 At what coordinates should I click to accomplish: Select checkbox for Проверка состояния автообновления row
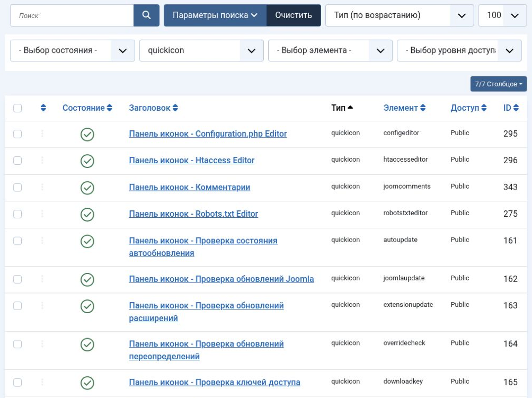click(x=17, y=241)
